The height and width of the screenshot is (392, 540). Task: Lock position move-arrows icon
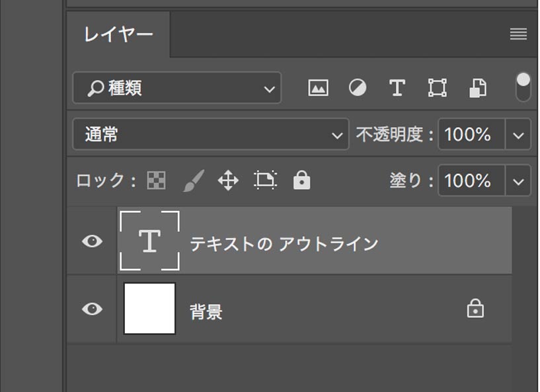coord(228,180)
